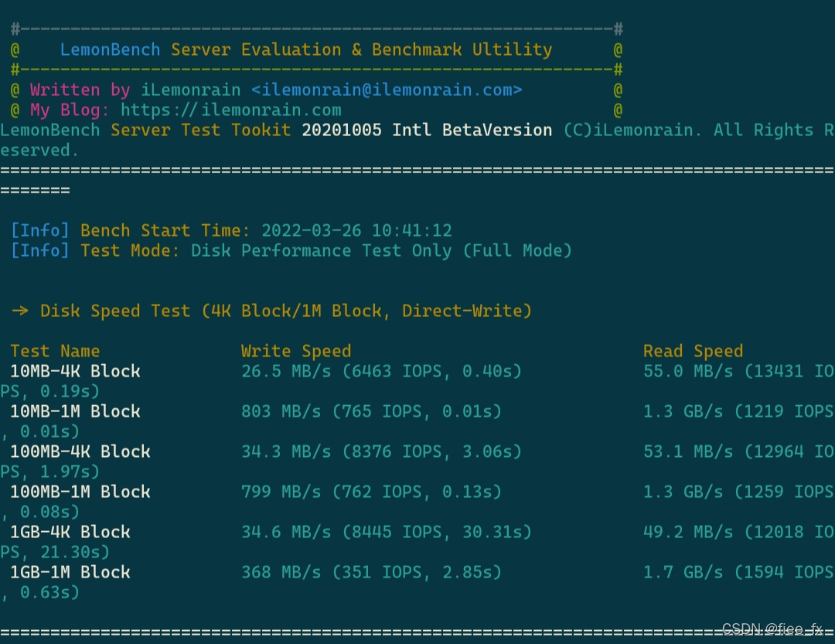
Task: Click the [Info] tag beside Test Mode
Action: pyautogui.click(x=40, y=250)
